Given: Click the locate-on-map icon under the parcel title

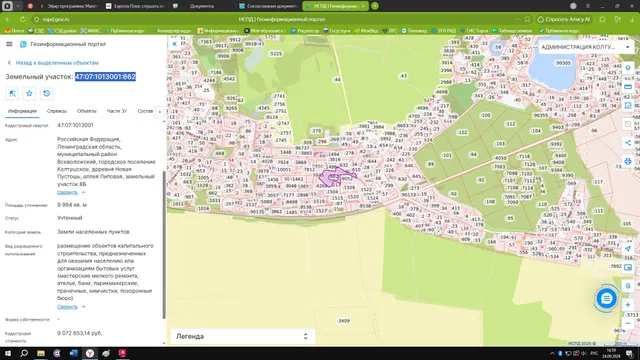Looking at the screenshot, I should click(x=12, y=93).
